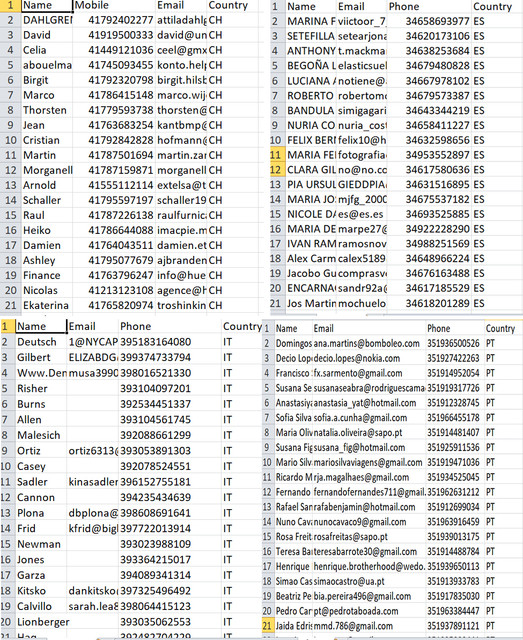This screenshot has width=523, height=640.
Task: Click row header 12 beside Morganell
Action: pyautogui.click(x=10, y=170)
